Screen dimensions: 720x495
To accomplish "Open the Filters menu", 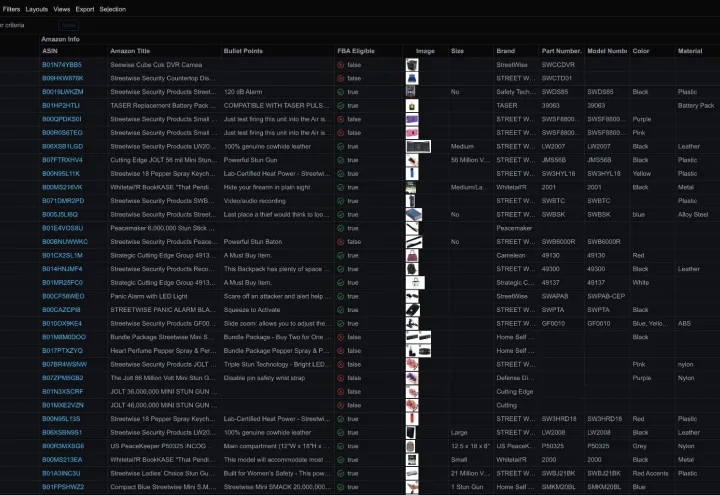I will tap(11, 9).
